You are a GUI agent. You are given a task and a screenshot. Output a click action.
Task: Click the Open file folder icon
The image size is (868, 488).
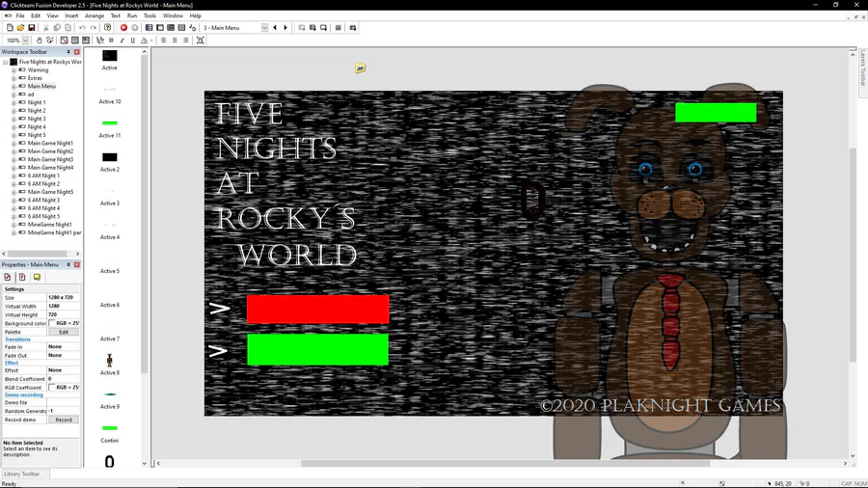pyautogui.click(x=20, y=28)
